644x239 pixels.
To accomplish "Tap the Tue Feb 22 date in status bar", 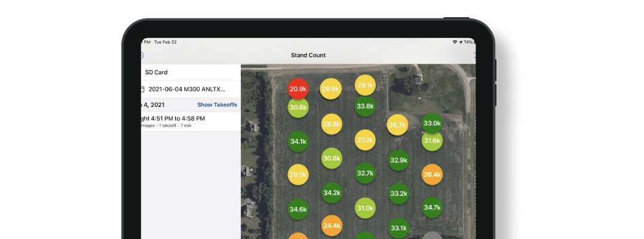I will [165, 42].
